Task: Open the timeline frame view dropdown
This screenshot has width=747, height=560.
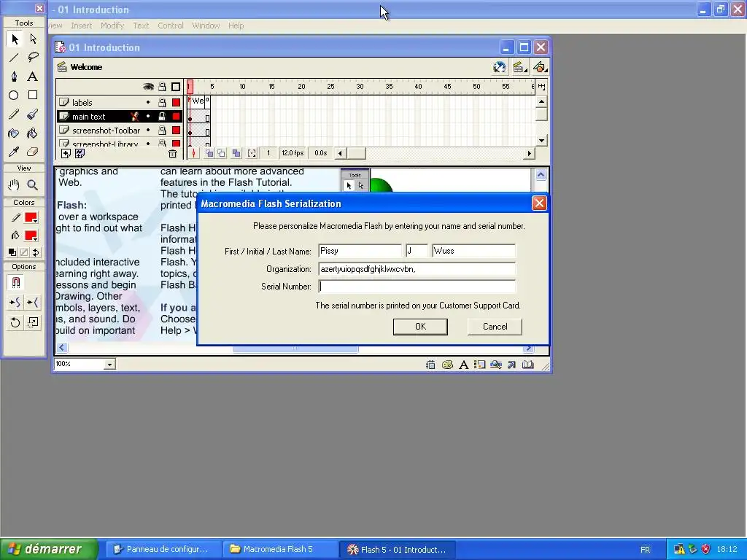Action: 542,87
